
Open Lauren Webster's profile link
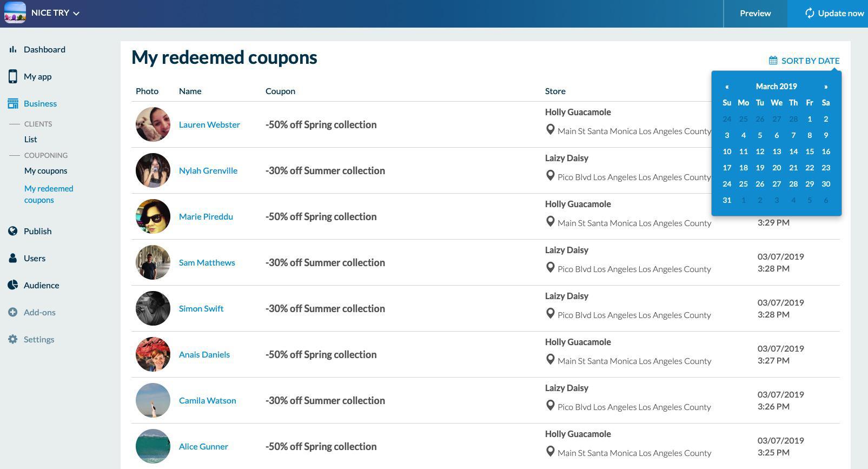pos(209,124)
